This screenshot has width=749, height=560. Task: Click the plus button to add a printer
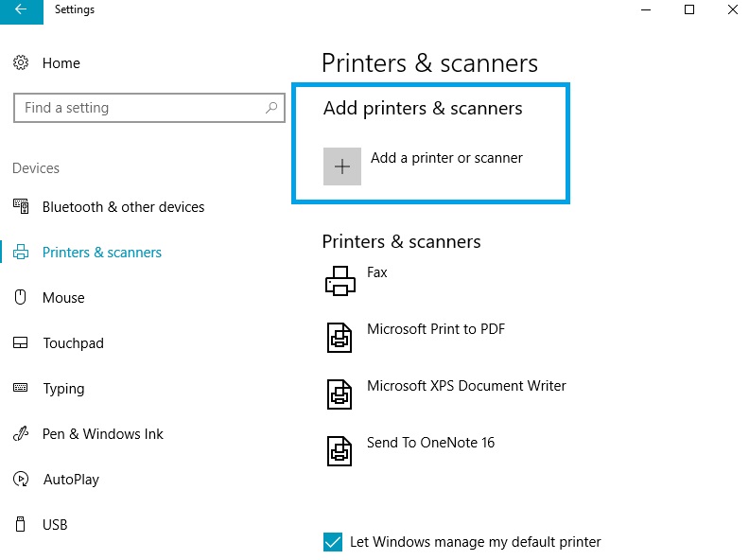pos(342,166)
